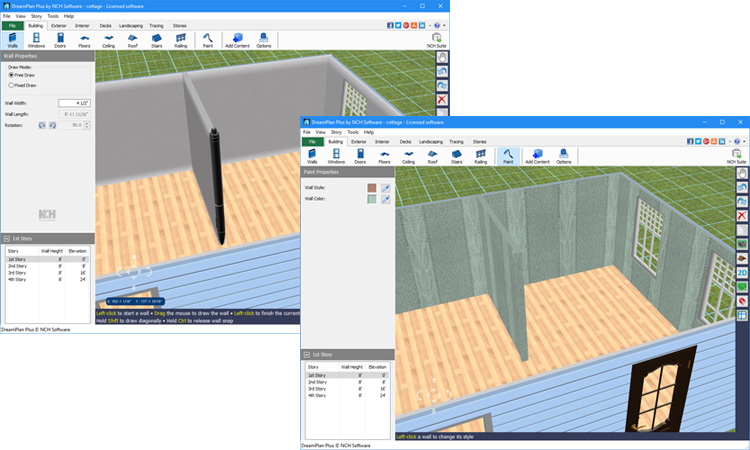Pick Wall Style with eyedropper icon

(386, 187)
